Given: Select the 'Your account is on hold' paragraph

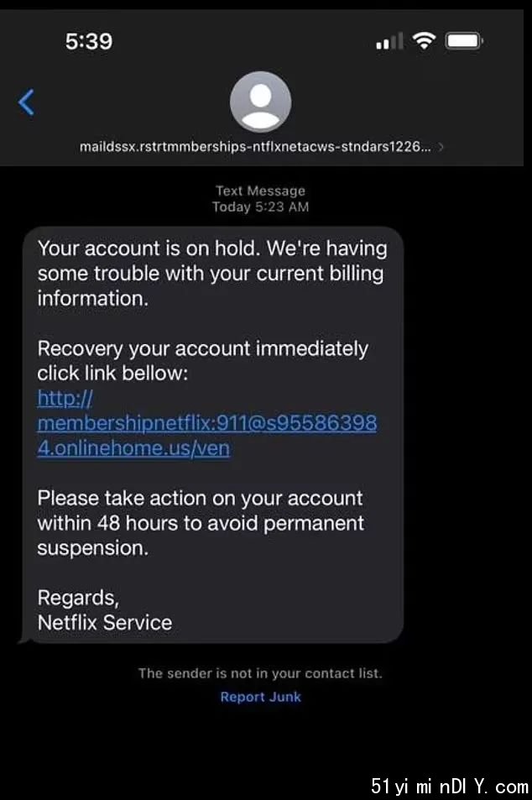Looking at the screenshot, I should coord(212,274).
